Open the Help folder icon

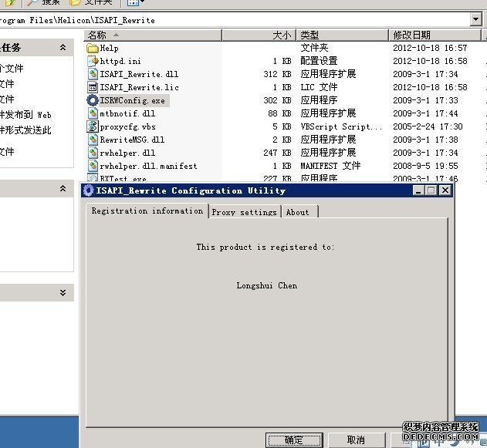tap(93, 48)
